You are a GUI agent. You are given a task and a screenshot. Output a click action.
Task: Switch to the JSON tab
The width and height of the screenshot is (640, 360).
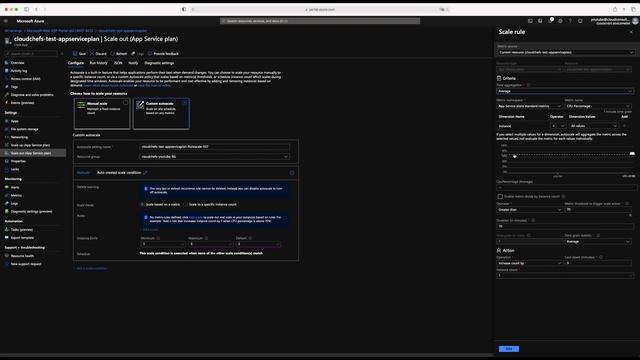click(x=118, y=63)
